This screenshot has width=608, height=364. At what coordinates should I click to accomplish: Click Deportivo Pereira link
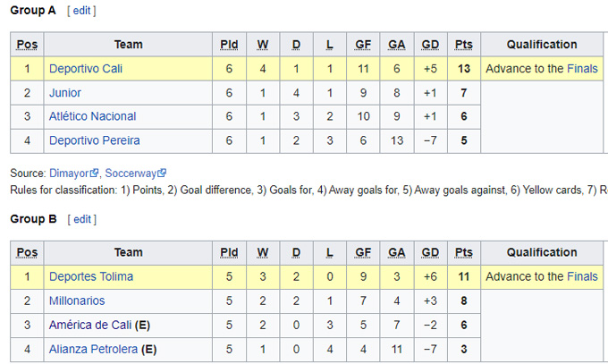coord(94,140)
